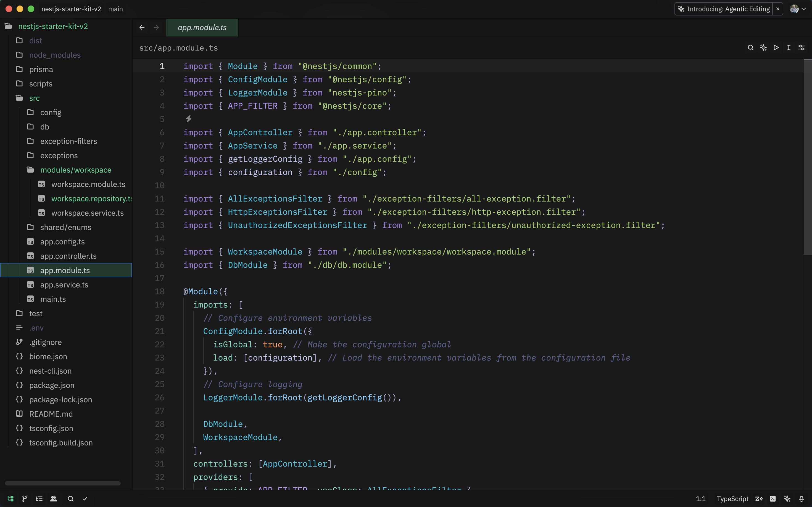Toggle the project panel icon in status bar

pyautogui.click(x=10, y=499)
